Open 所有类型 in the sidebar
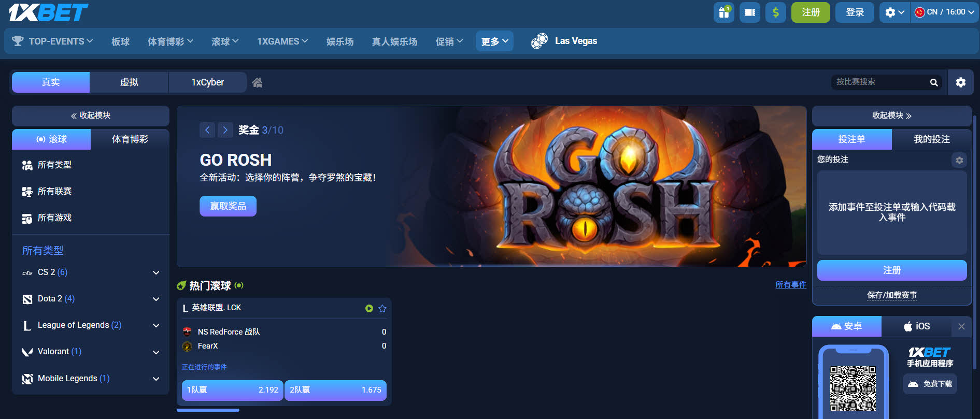This screenshot has width=980, height=419. [54, 165]
